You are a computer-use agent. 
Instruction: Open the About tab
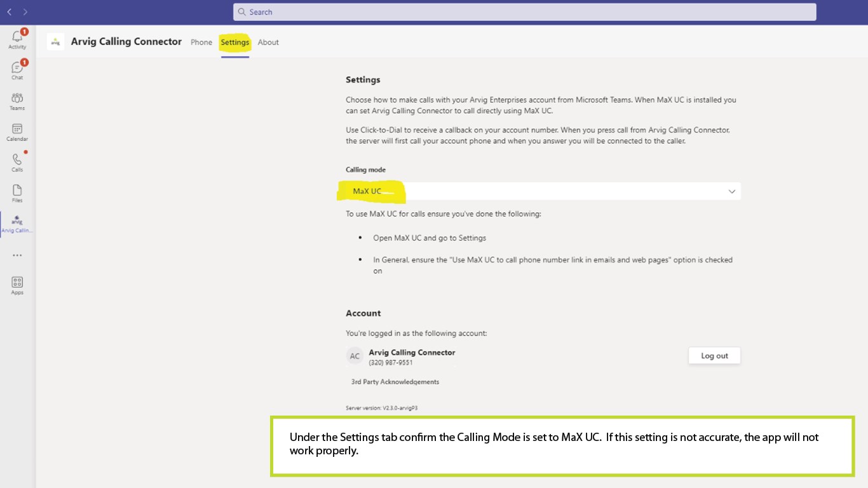pos(268,43)
